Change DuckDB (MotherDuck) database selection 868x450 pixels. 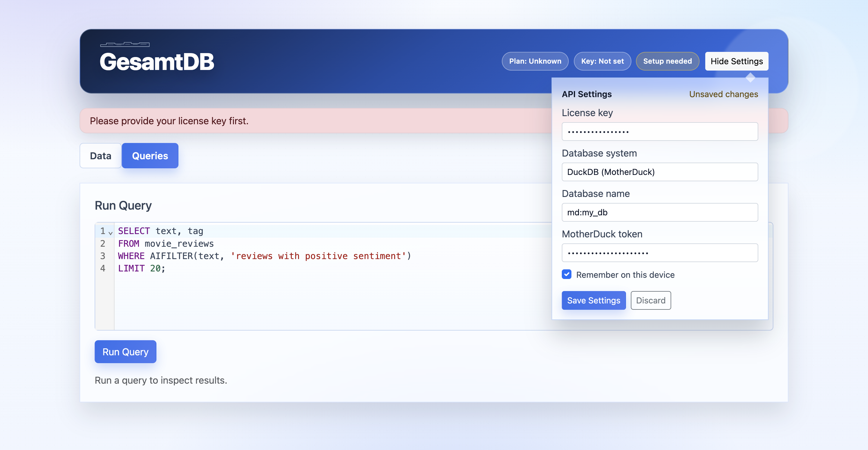coord(660,172)
